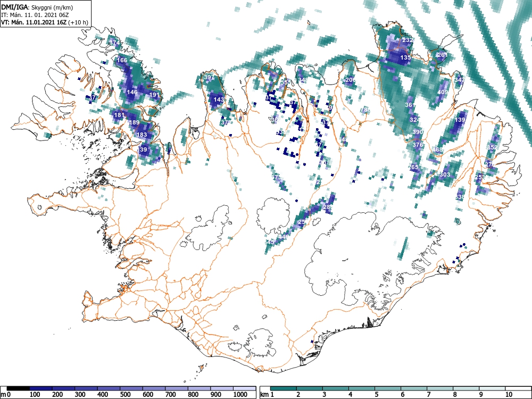Image resolution: width=532 pixels, height=399 pixels.
Task: Click the '191' visibility label
Action: click(154, 95)
